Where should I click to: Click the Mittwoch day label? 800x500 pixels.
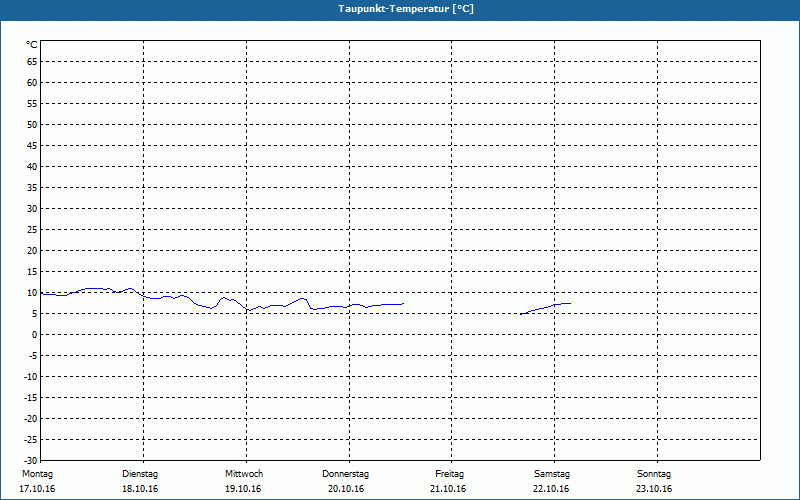pos(244,474)
